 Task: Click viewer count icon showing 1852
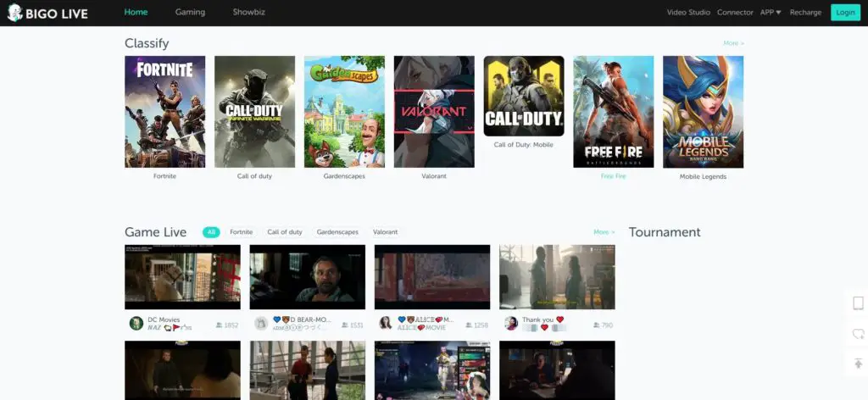click(220, 325)
